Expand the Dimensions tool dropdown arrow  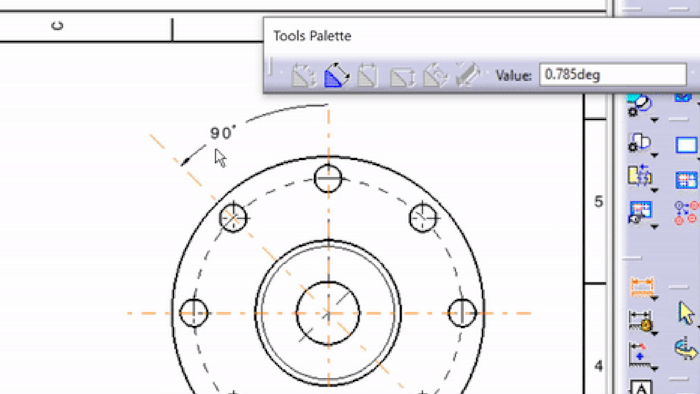(654, 298)
